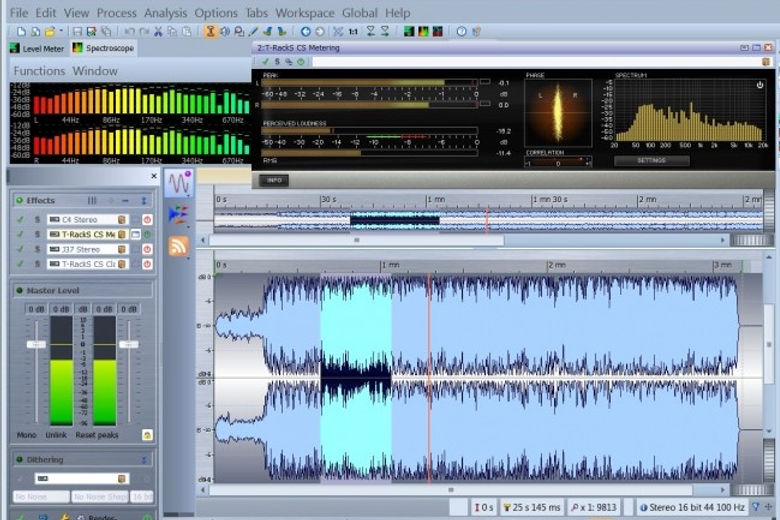780x520 pixels.
Task: Click the green level meter toolbar icon
Action: pos(409,31)
